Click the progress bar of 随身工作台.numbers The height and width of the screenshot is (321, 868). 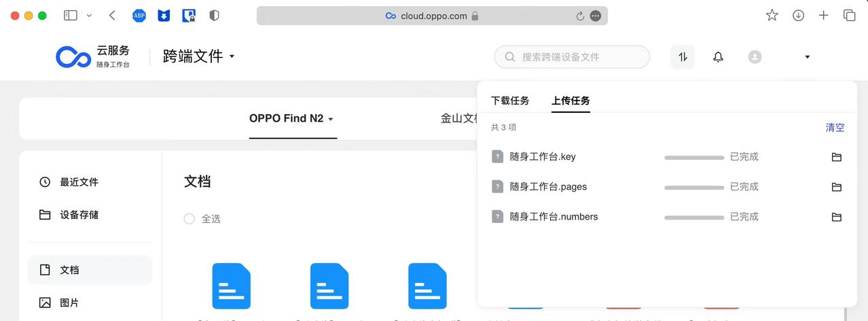694,218
